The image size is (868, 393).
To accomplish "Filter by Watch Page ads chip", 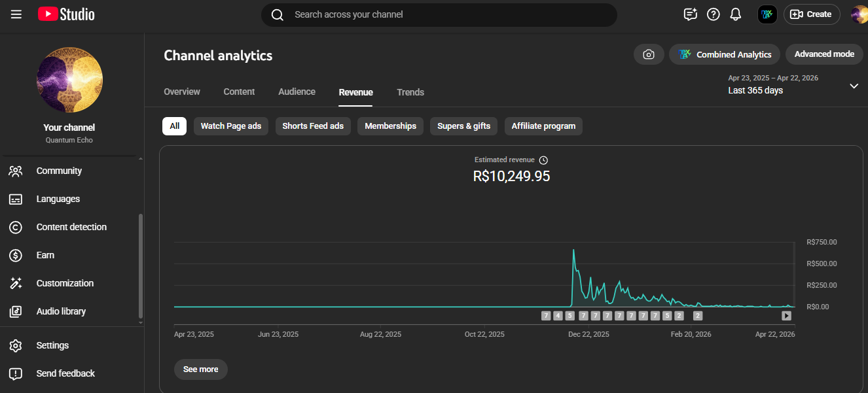I will [230, 126].
